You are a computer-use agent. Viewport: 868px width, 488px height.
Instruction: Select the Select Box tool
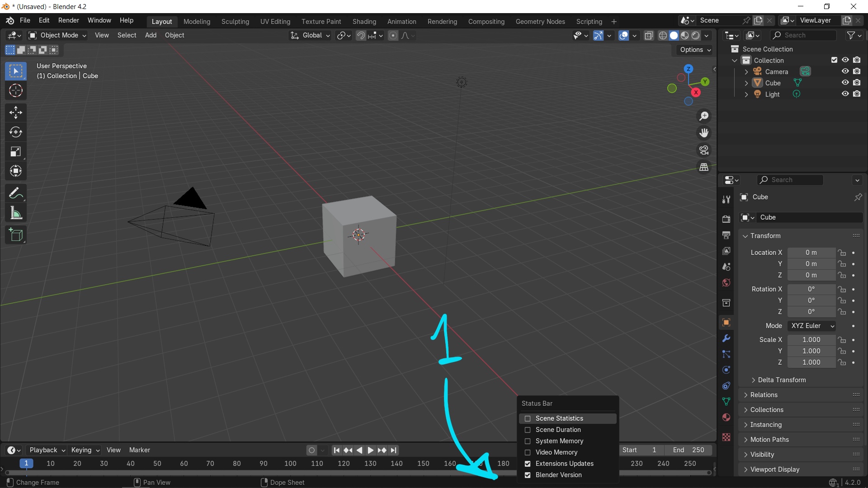16,71
